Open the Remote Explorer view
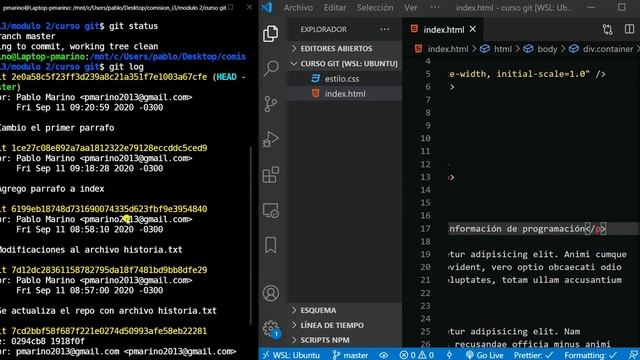Viewport: 640px width, 360px height. (x=271, y=211)
